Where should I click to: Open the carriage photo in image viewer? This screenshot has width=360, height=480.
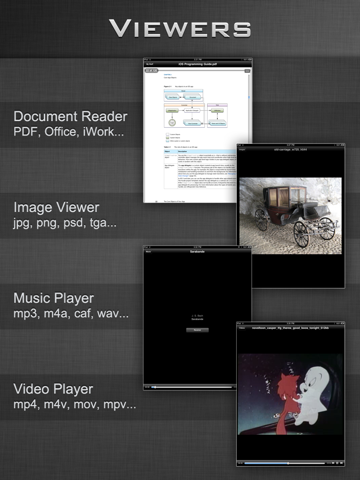290,216
